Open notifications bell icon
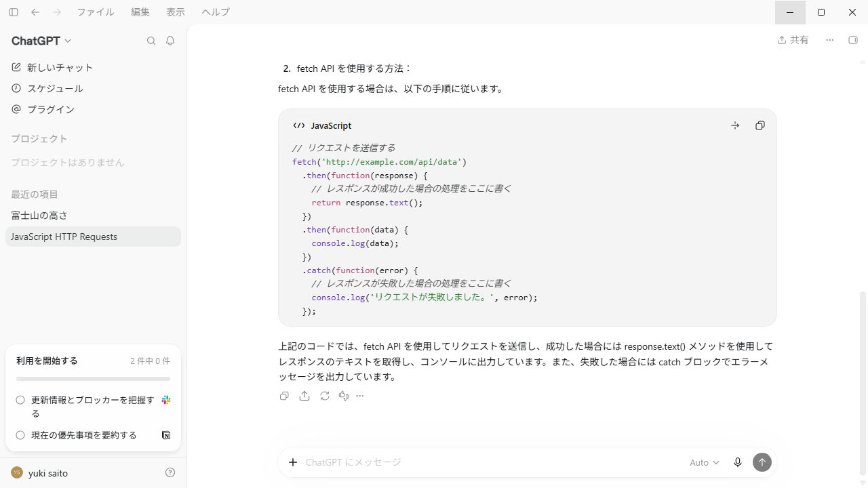This screenshot has height=488, width=868. (170, 41)
